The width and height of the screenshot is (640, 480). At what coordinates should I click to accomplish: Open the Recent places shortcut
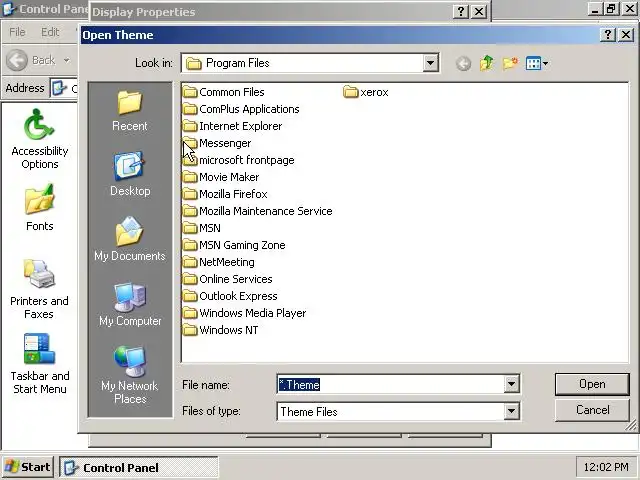click(x=130, y=111)
